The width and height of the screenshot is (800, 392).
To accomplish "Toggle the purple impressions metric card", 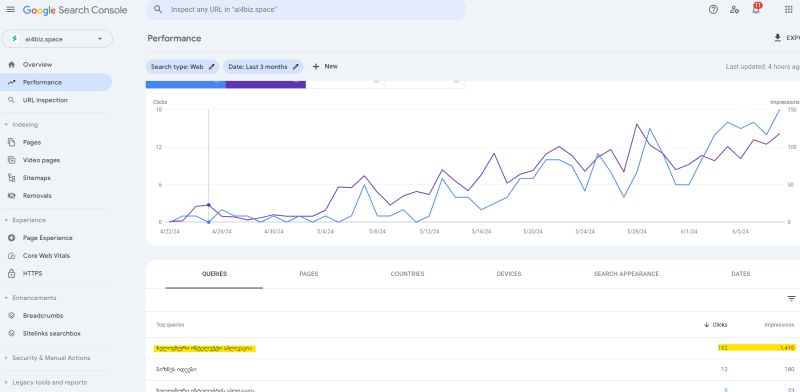I will click(266, 84).
